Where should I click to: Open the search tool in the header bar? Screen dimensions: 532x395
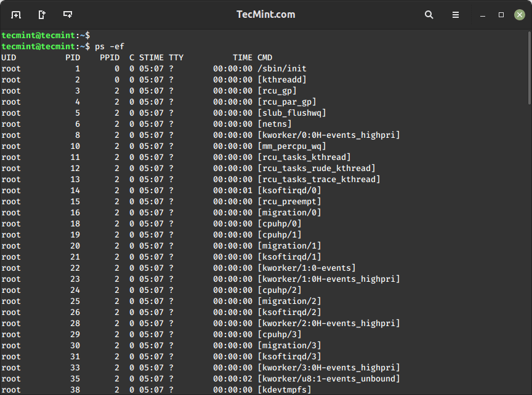coord(429,14)
